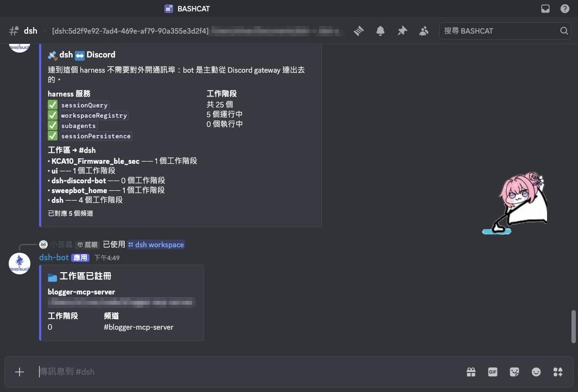Image resolution: width=578 pixels, height=392 pixels.
Task: Click the subagents code label
Action: click(79, 126)
